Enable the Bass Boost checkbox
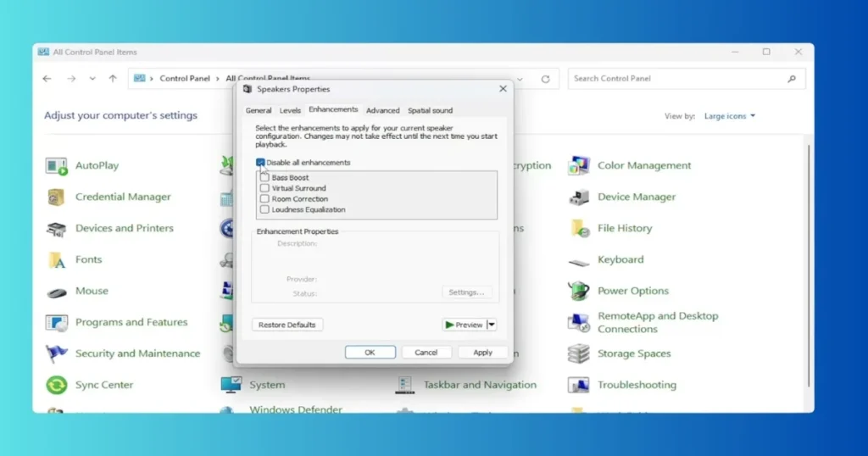Screen dimensions: 868x456 (264, 178)
